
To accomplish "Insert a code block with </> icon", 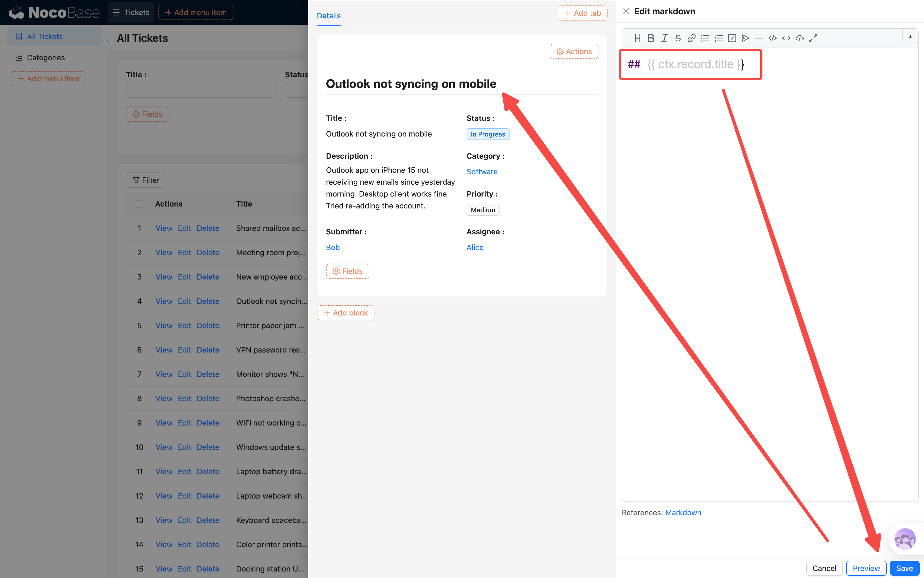I will (772, 38).
